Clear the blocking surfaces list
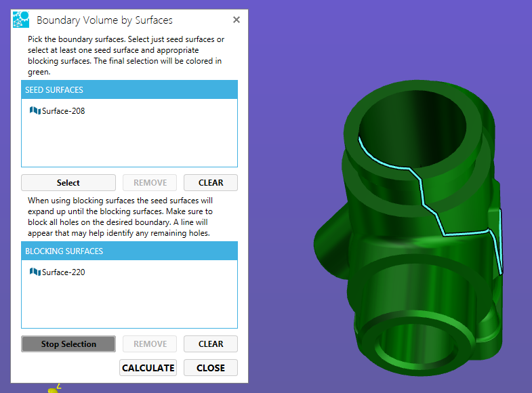 (x=211, y=344)
